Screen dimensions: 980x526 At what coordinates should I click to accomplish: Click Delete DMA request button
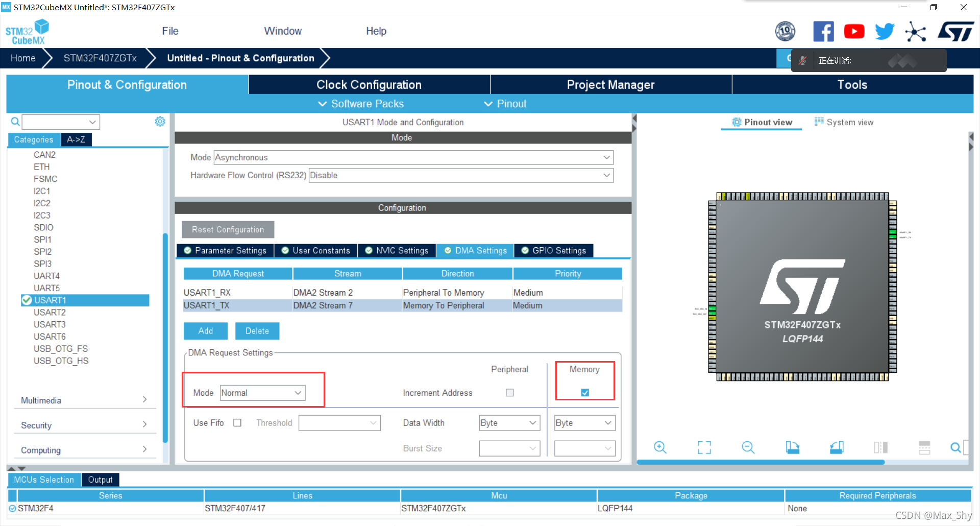(x=257, y=331)
